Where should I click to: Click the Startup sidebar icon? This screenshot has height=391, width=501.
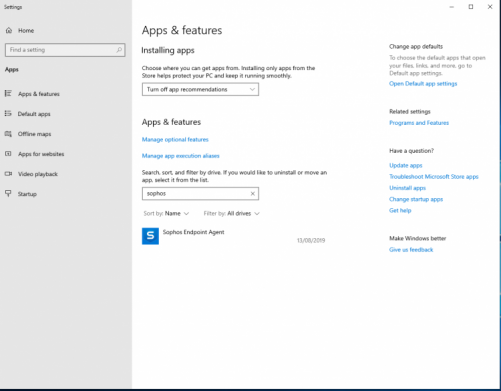coord(8,193)
